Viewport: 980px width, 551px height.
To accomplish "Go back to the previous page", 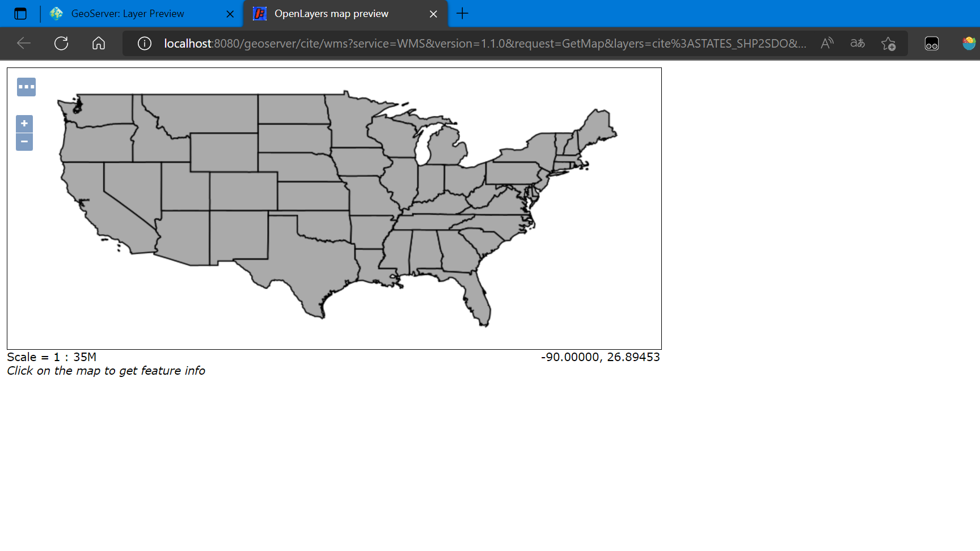I will point(24,43).
